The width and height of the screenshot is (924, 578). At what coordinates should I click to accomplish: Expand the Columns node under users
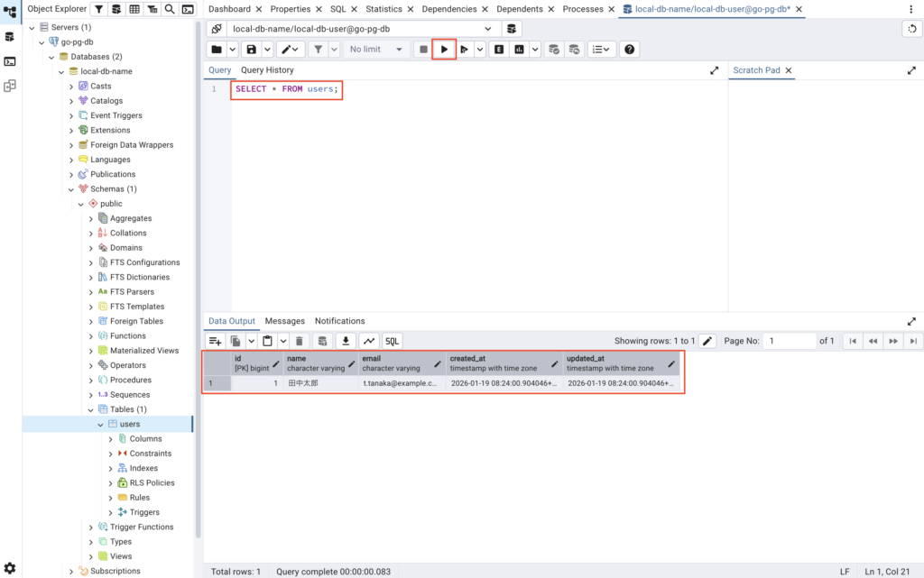click(x=110, y=439)
